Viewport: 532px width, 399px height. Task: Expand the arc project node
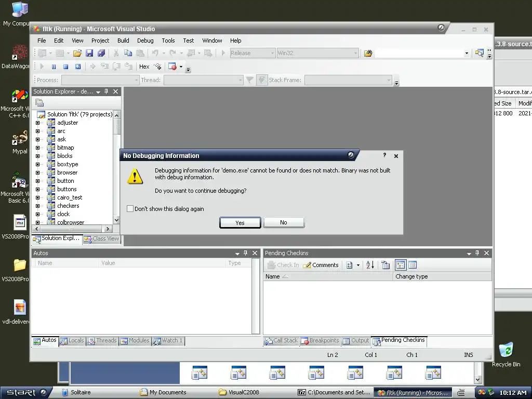(x=37, y=131)
